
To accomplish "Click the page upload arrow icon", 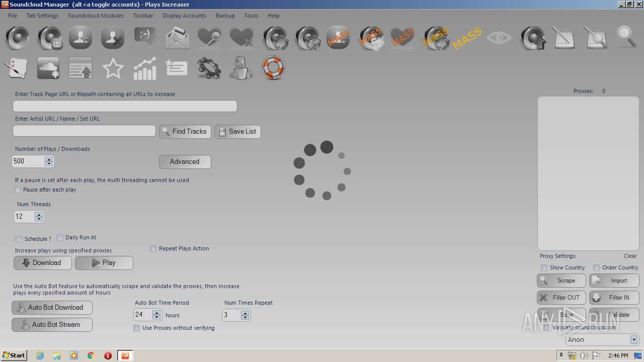I will 80,68.
